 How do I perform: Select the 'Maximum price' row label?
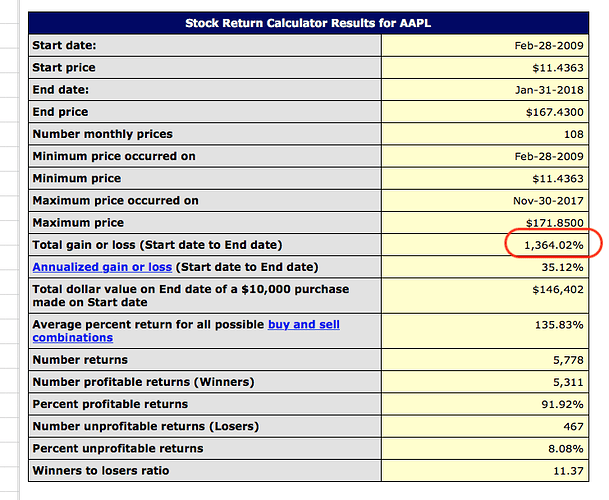click(x=78, y=223)
